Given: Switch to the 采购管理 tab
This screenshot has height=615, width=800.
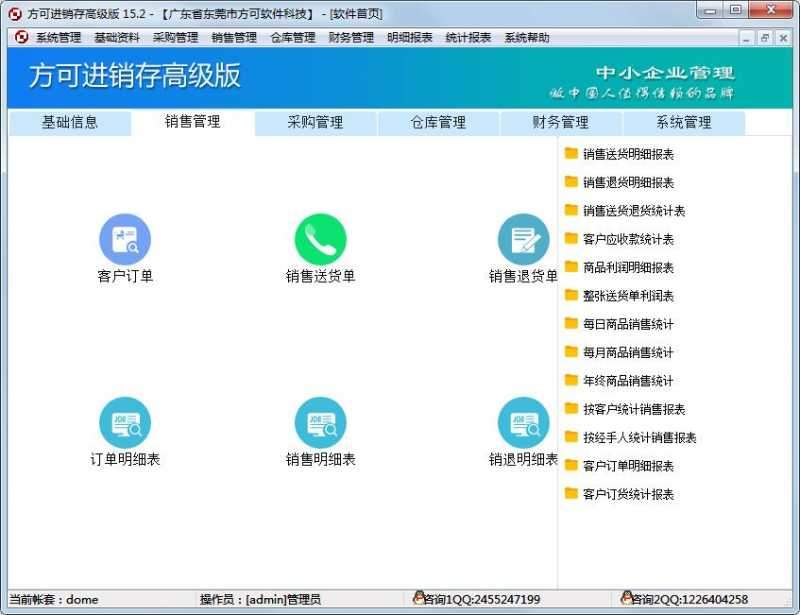Looking at the screenshot, I should 317,122.
